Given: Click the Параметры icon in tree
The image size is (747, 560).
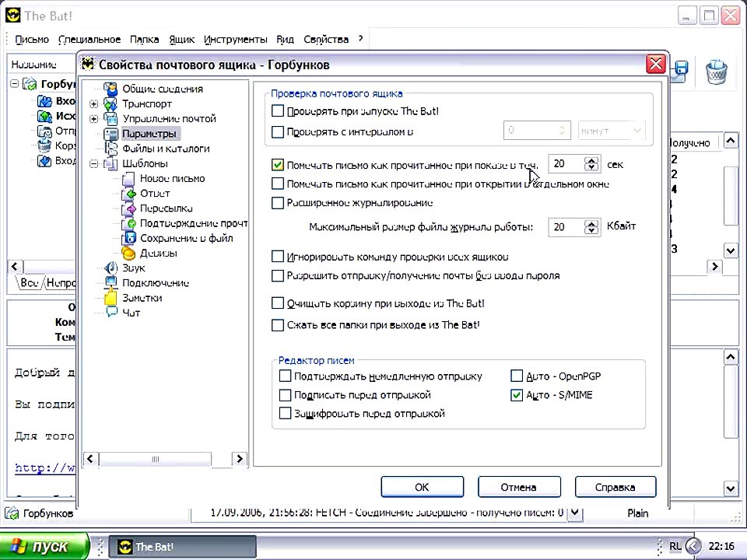Looking at the screenshot, I should tap(110, 134).
